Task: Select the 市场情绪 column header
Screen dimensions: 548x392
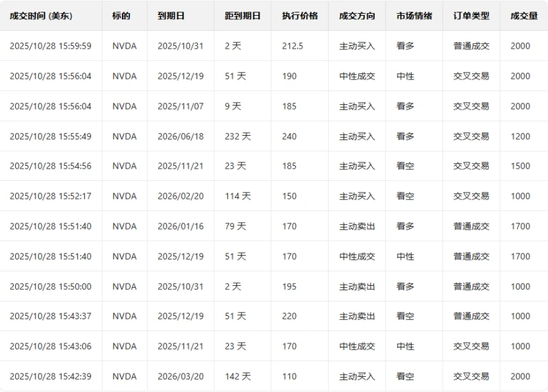Action: [x=414, y=16]
